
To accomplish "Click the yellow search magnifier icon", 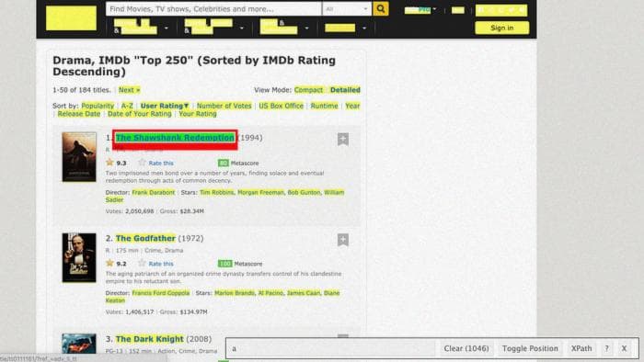I will (x=381, y=8).
